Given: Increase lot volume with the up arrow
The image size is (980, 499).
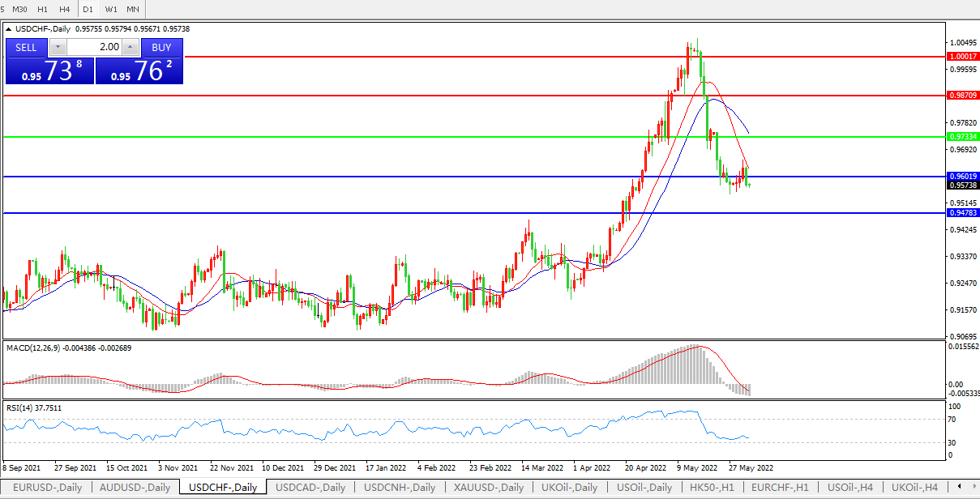Looking at the screenshot, I should point(131,47).
